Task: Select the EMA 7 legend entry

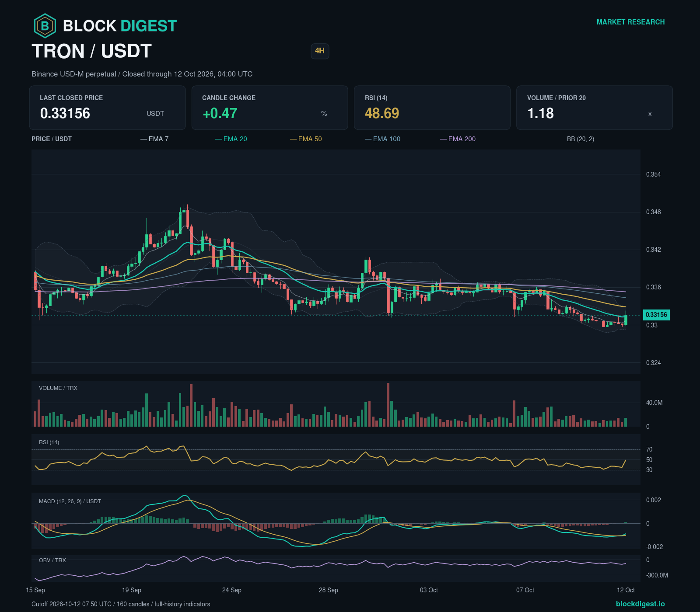Action: (x=154, y=139)
